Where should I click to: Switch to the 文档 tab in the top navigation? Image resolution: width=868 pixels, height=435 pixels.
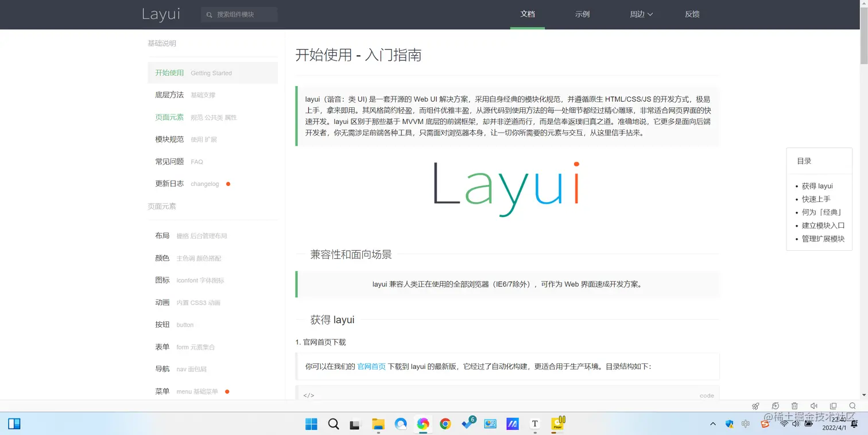[528, 14]
